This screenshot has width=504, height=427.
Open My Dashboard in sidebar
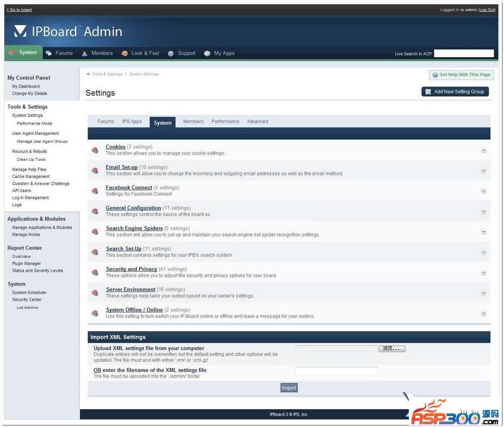[26, 86]
